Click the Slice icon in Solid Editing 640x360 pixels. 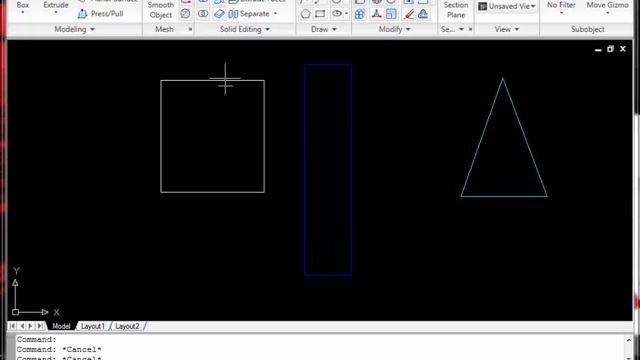(219, 14)
